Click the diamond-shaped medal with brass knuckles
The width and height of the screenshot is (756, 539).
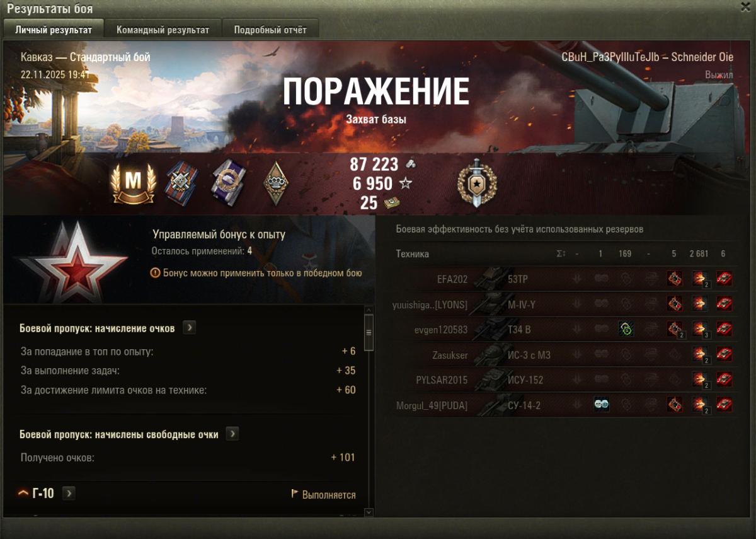[275, 183]
